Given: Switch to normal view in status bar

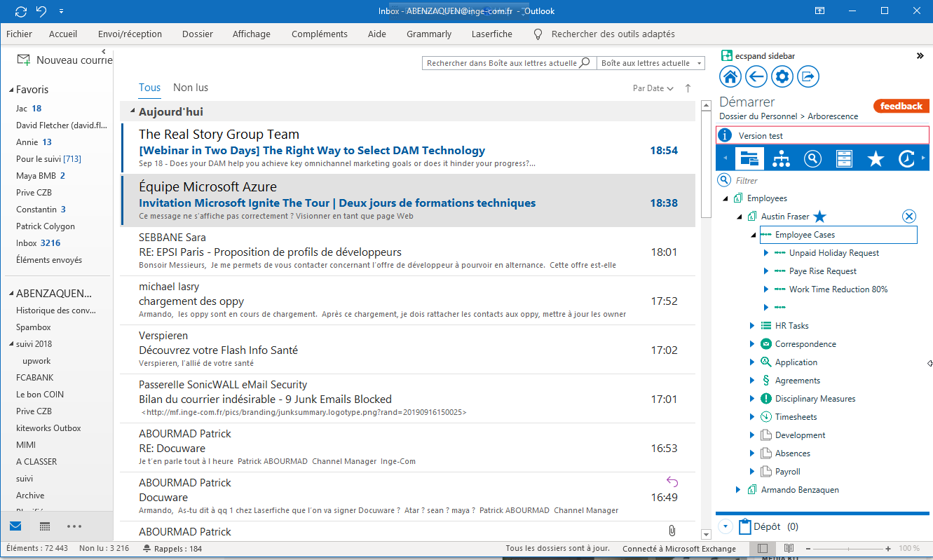Looking at the screenshot, I should pos(763,548).
